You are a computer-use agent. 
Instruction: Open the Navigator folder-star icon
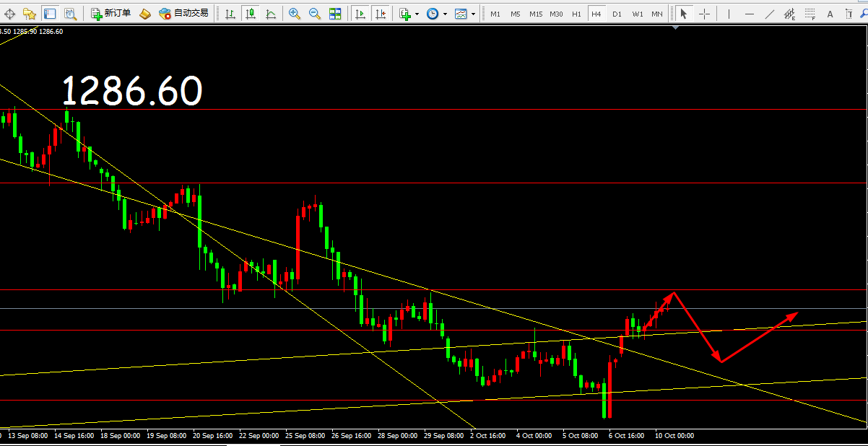[30, 13]
